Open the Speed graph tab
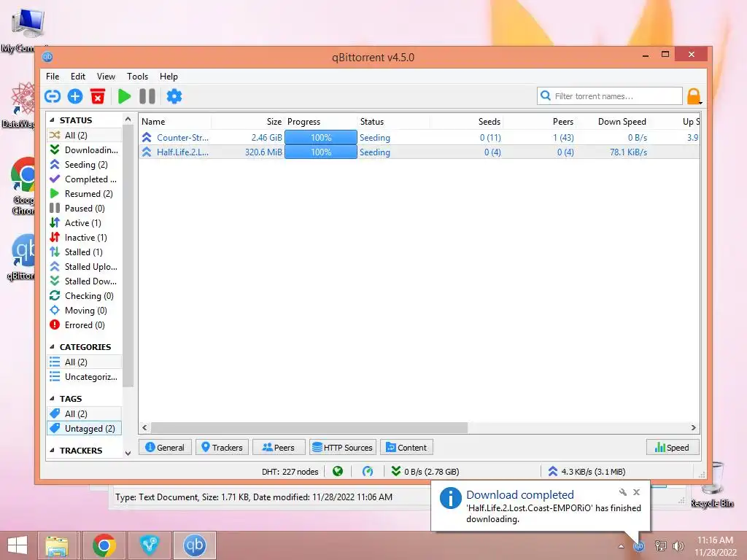Viewport: 747px width, 560px height. 672,448
